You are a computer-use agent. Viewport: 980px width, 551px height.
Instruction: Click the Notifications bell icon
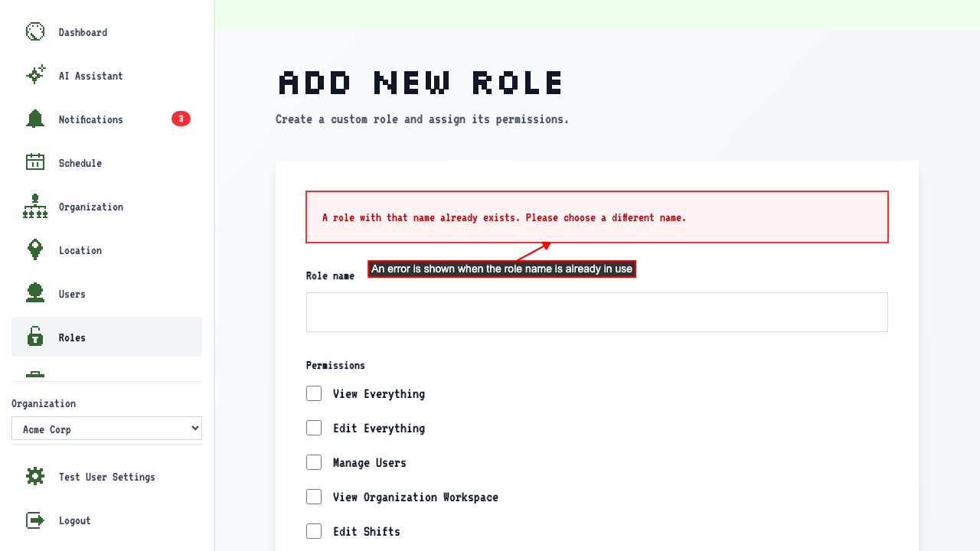point(35,119)
